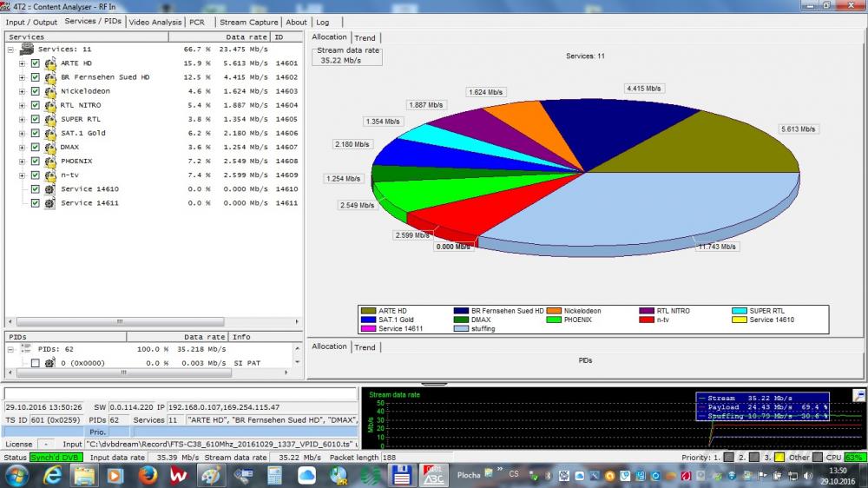Click the ARTE HD legend color swatch
This screenshot has height=488, width=868.
pyautogui.click(x=368, y=312)
